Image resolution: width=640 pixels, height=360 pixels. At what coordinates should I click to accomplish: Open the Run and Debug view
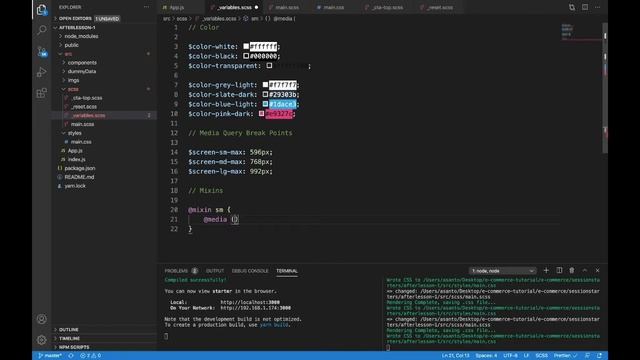click(42, 72)
